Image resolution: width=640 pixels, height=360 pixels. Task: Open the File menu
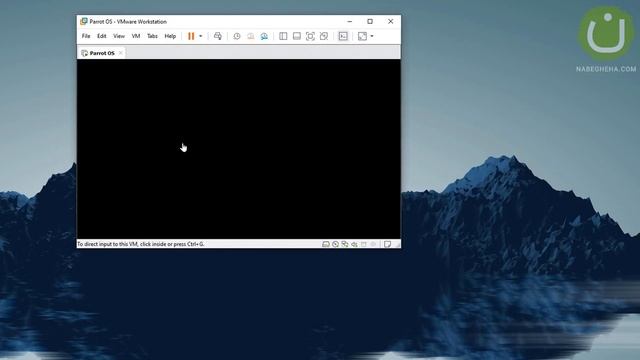(x=86, y=36)
